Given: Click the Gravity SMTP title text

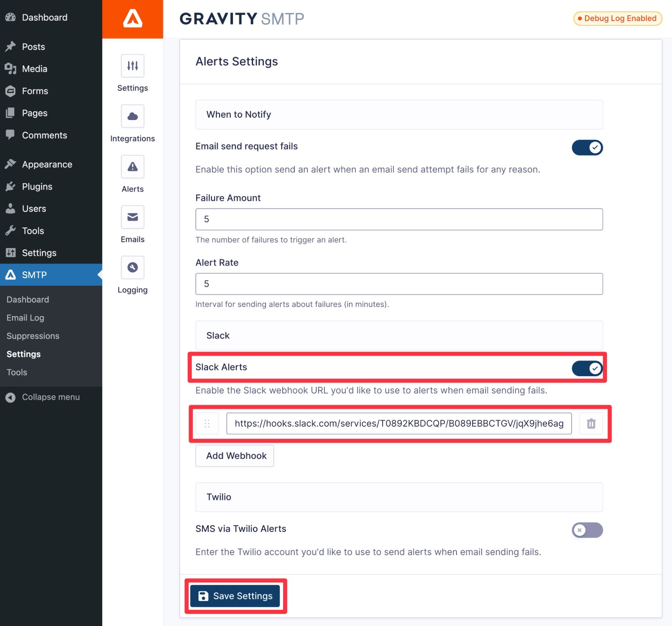Looking at the screenshot, I should click(242, 19).
